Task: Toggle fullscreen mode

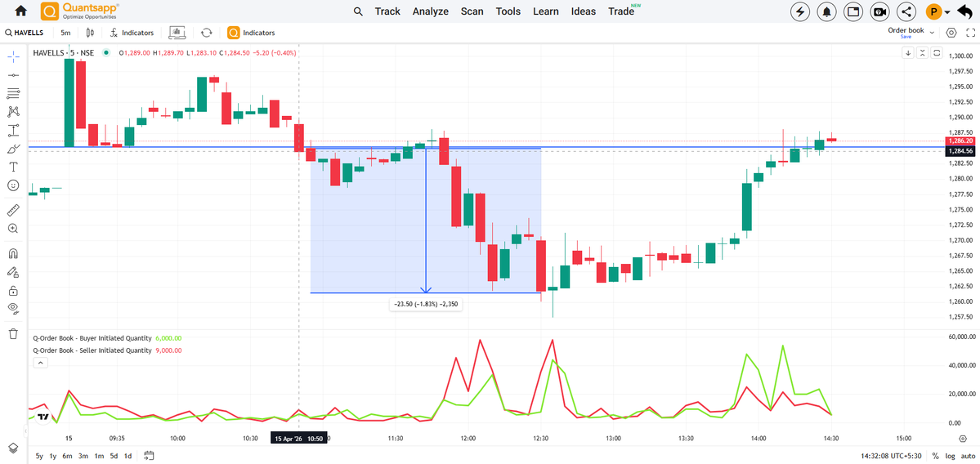Action: [x=971, y=33]
